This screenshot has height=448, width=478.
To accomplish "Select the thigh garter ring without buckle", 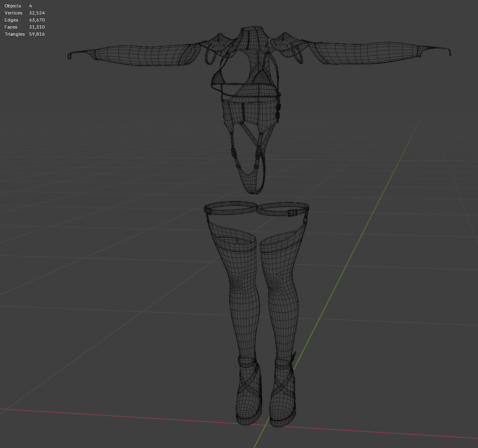I will [x=230, y=208].
